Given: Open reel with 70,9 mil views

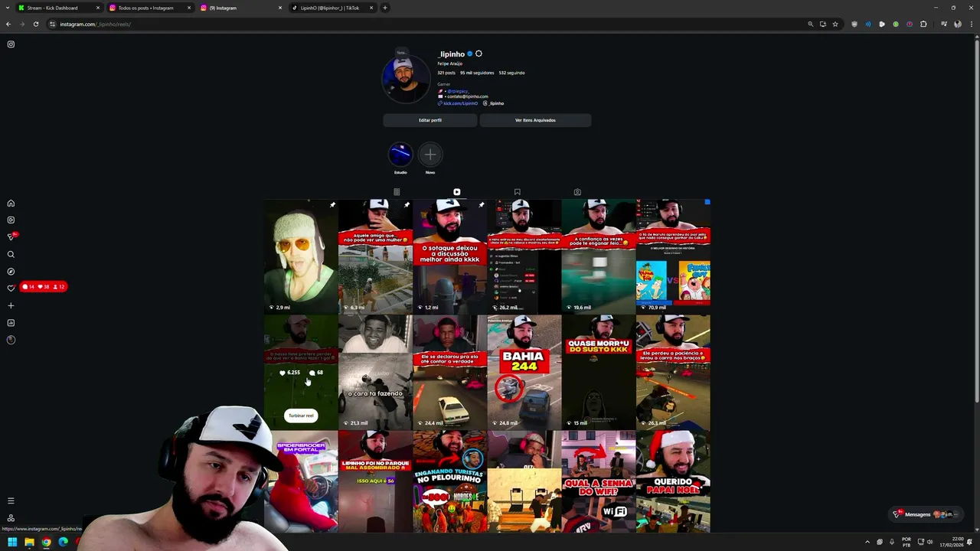Looking at the screenshot, I should pyautogui.click(x=673, y=256).
